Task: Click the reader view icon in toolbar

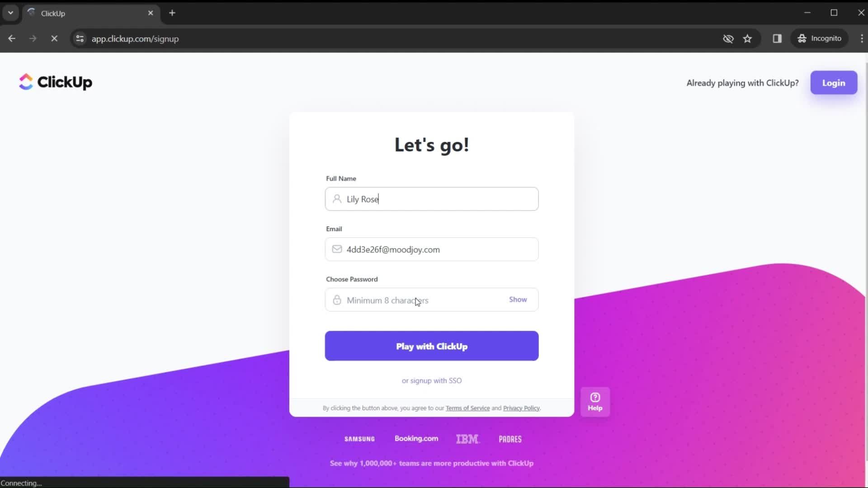Action: [x=778, y=38]
